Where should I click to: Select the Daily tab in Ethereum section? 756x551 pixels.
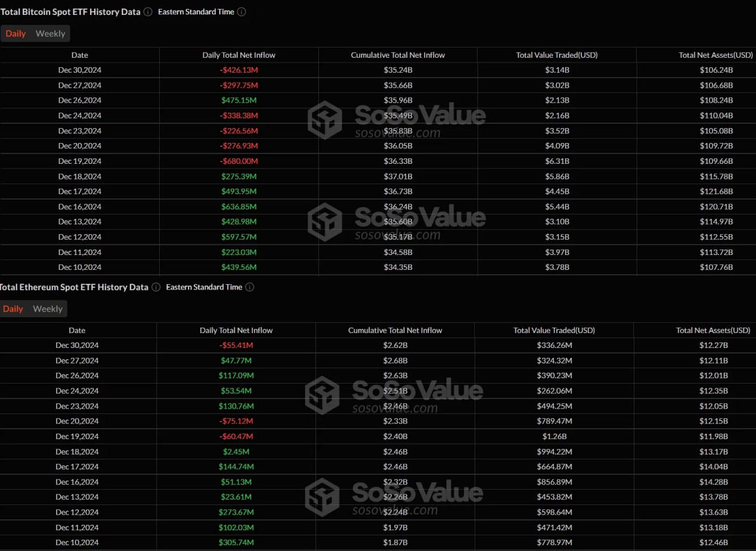click(13, 309)
